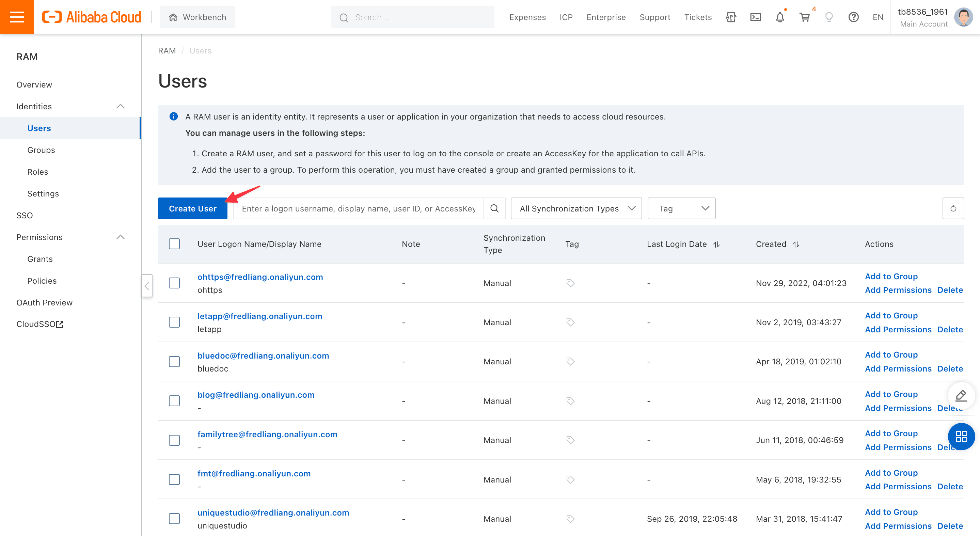Open Expenses in the top bar

click(x=527, y=17)
